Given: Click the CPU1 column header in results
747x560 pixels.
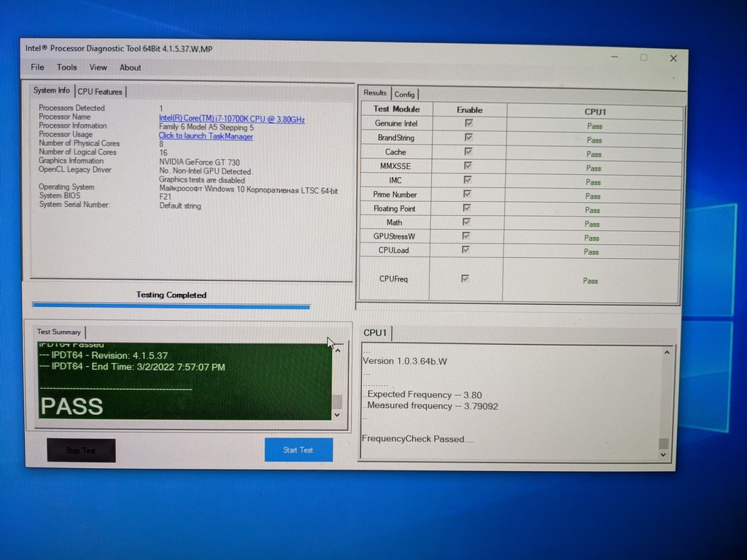Looking at the screenshot, I should coord(595,112).
